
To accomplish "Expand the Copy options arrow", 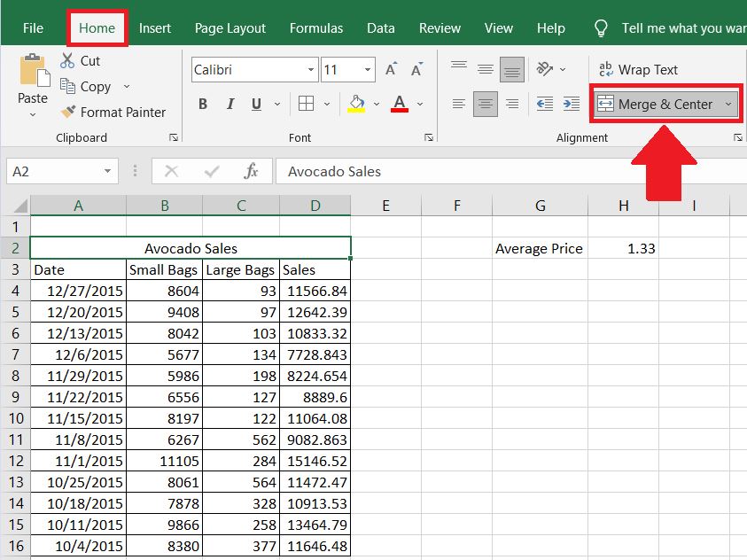I will [x=126, y=87].
